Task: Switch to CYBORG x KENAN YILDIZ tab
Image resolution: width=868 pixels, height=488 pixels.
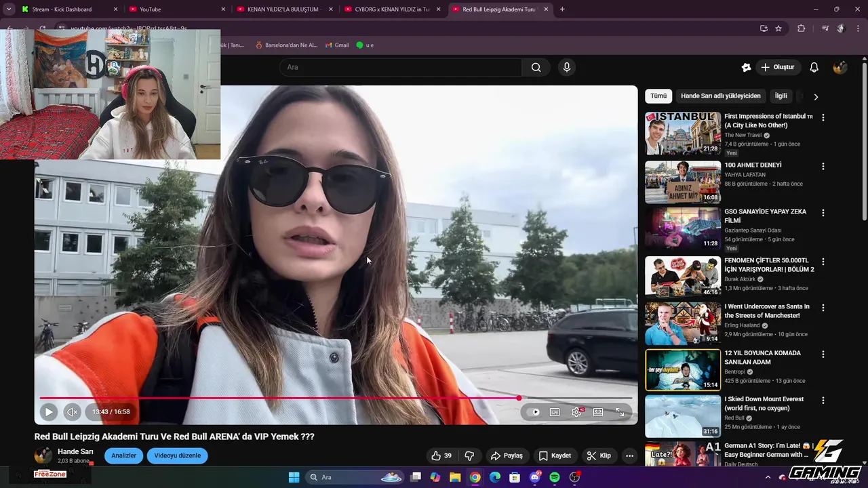Action: tap(391, 9)
